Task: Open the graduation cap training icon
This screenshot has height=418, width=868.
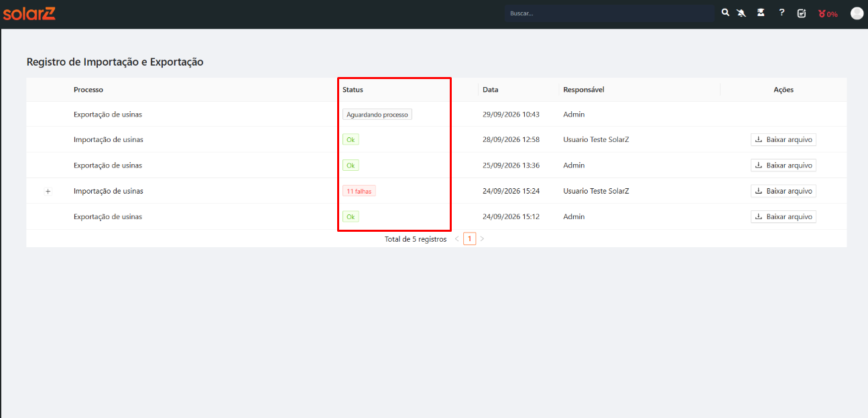Action: pyautogui.click(x=761, y=13)
